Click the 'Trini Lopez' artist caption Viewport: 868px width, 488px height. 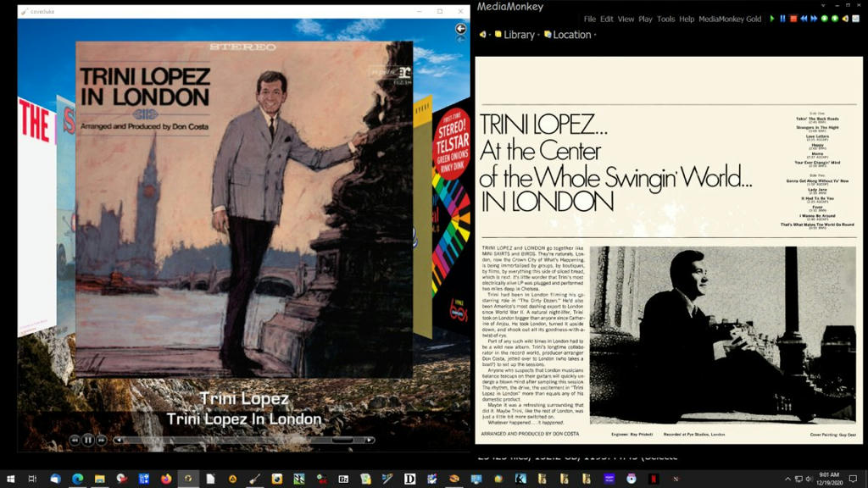tap(244, 398)
